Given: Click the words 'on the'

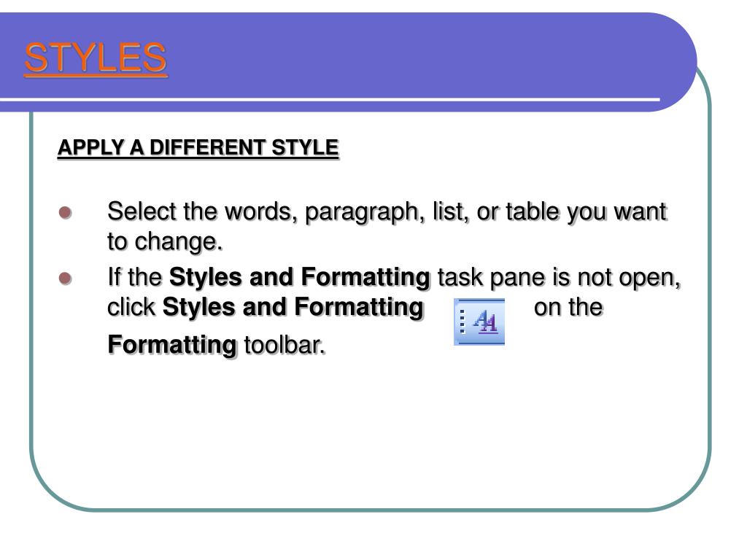Looking at the screenshot, I should 568,307.
